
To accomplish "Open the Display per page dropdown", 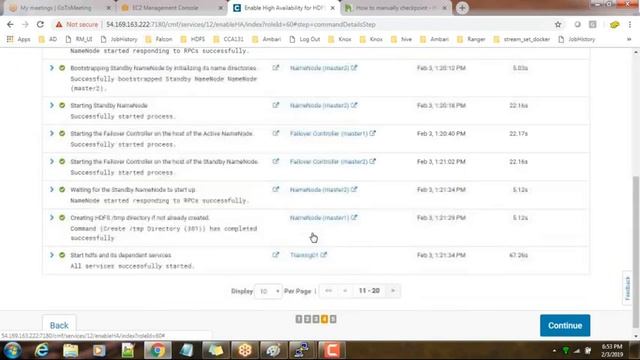I will tap(268, 291).
